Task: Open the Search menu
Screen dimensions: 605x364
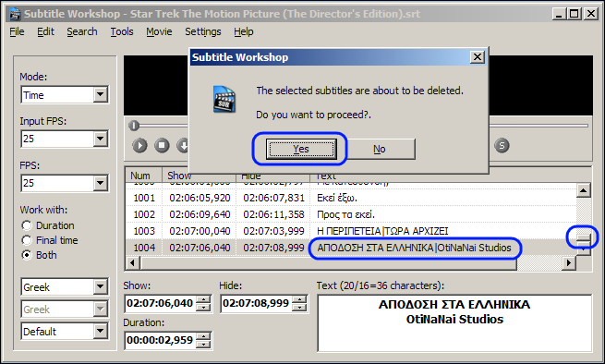Action: (82, 31)
